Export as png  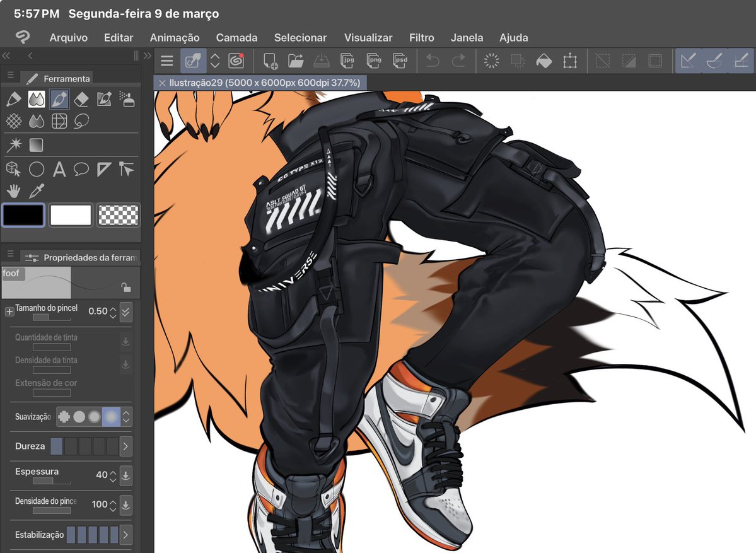374,61
